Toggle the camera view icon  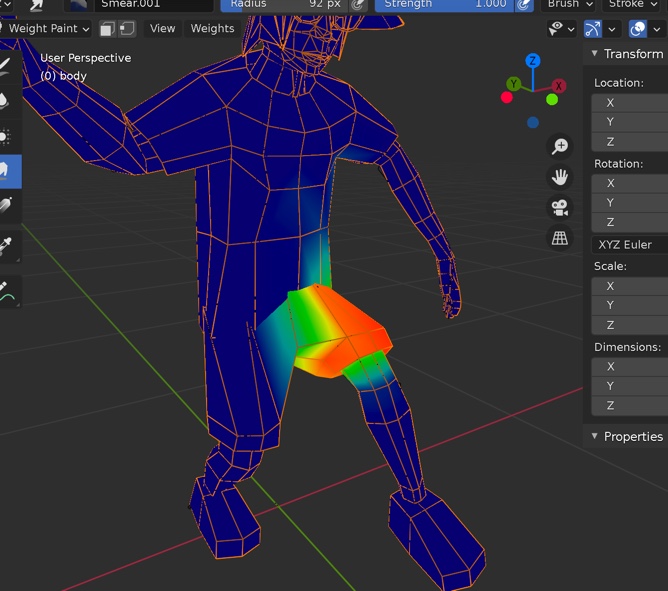pos(560,208)
